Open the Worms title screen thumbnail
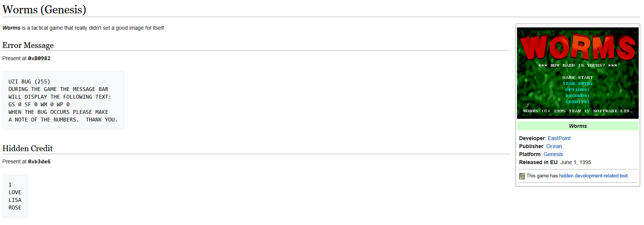This screenshot has height=225, width=644. click(578, 73)
